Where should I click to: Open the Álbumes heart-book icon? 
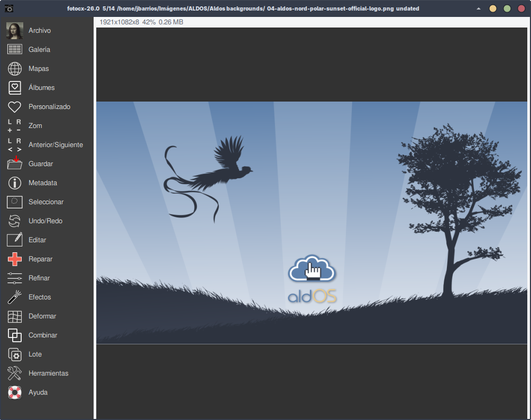point(15,88)
